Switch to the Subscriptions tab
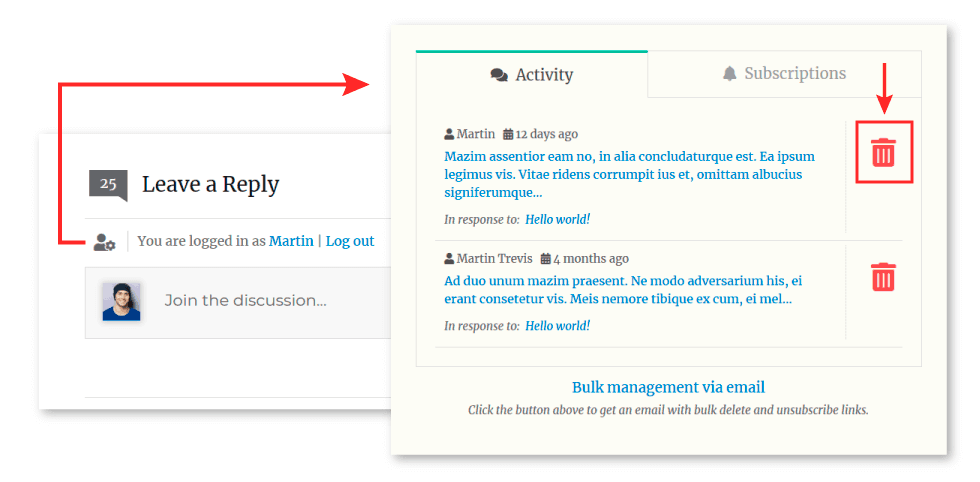 point(784,74)
